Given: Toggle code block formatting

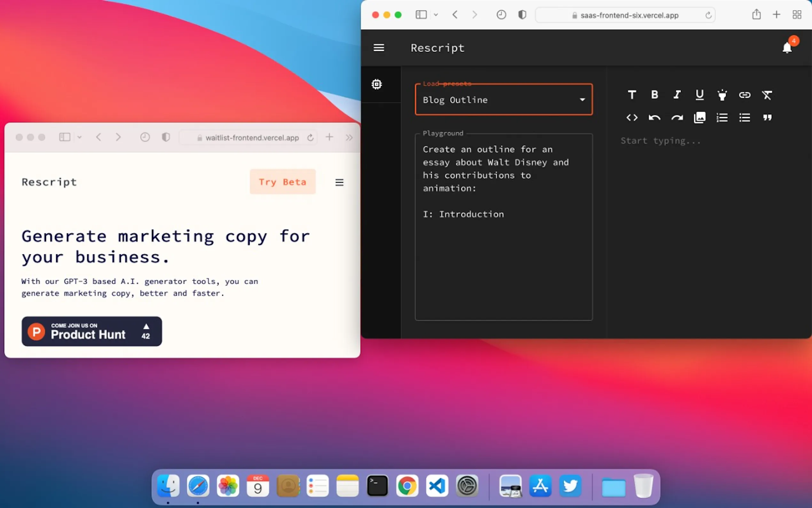Looking at the screenshot, I should point(632,118).
